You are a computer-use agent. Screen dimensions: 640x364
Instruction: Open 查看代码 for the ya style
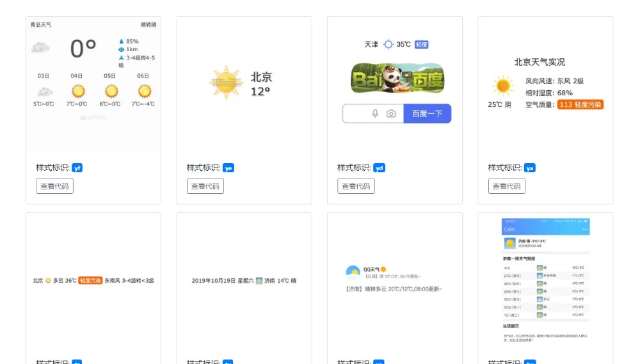point(507,186)
